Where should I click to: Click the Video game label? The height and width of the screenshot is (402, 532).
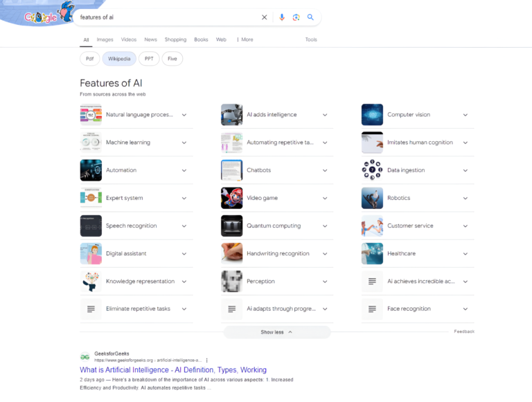click(262, 198)
